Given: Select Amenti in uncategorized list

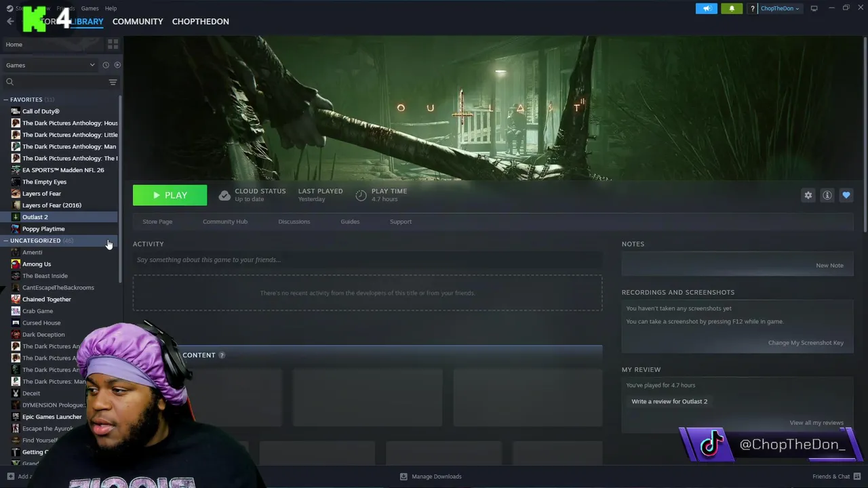Looking at the screenshot, I should point(32,252).
